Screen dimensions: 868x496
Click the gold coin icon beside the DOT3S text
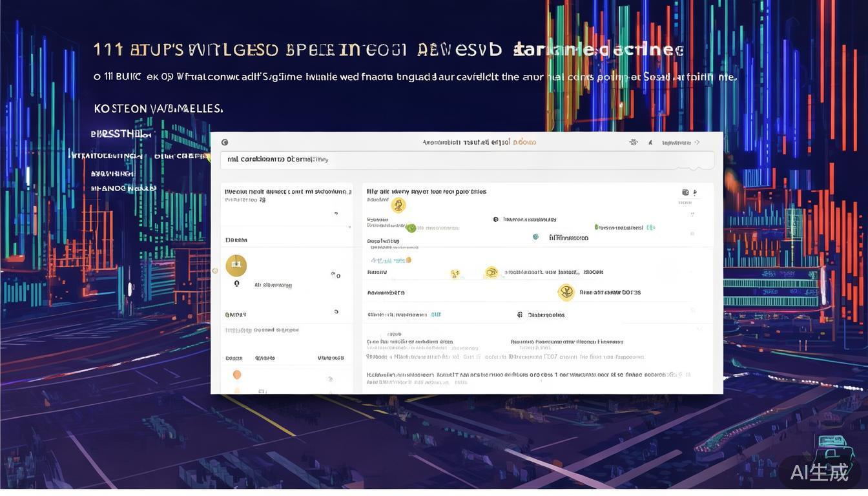(566, 293)
